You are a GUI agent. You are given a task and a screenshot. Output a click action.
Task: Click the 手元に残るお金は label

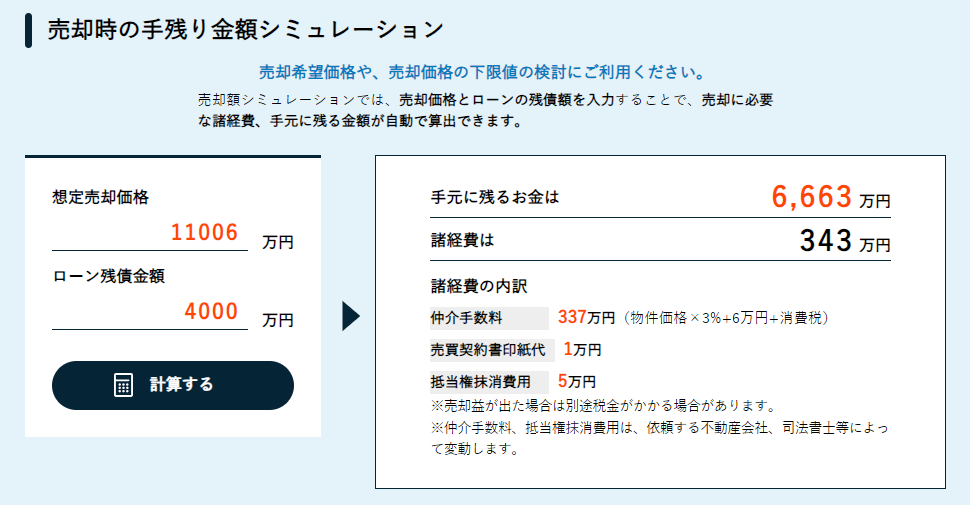click(x=495, y=197)
